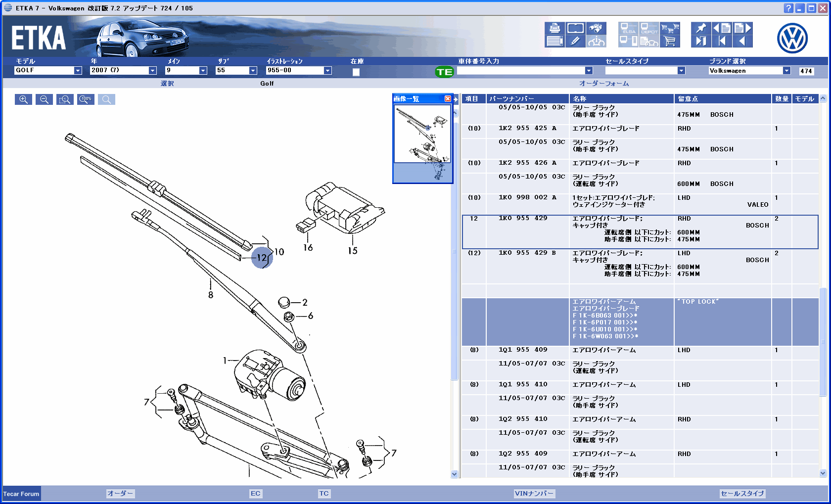Open the ブランド選択 Volkswagen dropdown
The height and width of the screenshot is (504, 831).
click(x=786, y=71)
